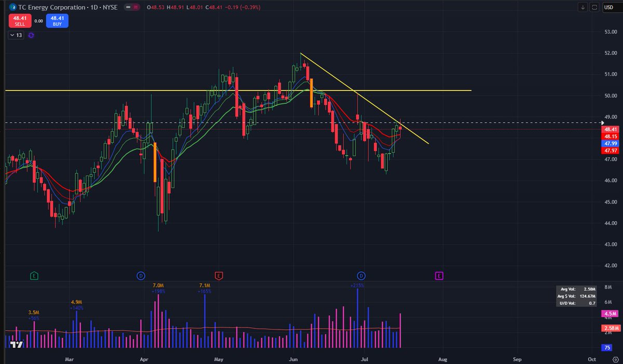
Task: Click the fullscreen chart mode icon
Action: pos(594,7)
